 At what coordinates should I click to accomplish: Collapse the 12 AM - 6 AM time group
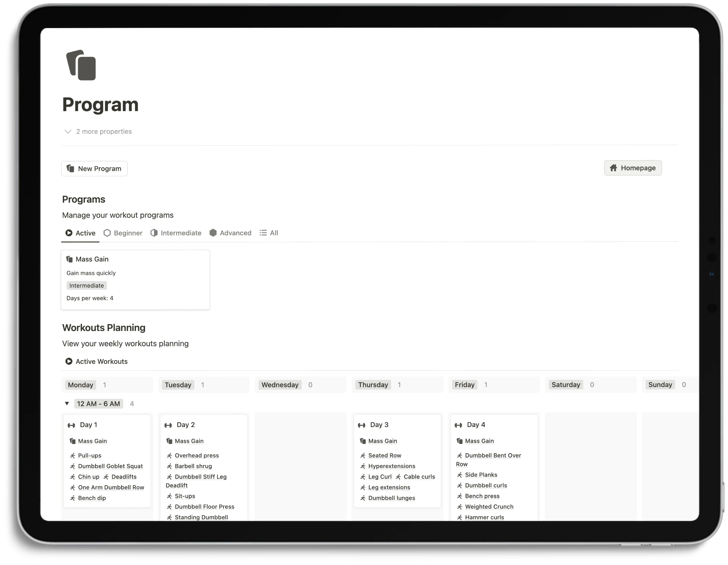(67, 403)
